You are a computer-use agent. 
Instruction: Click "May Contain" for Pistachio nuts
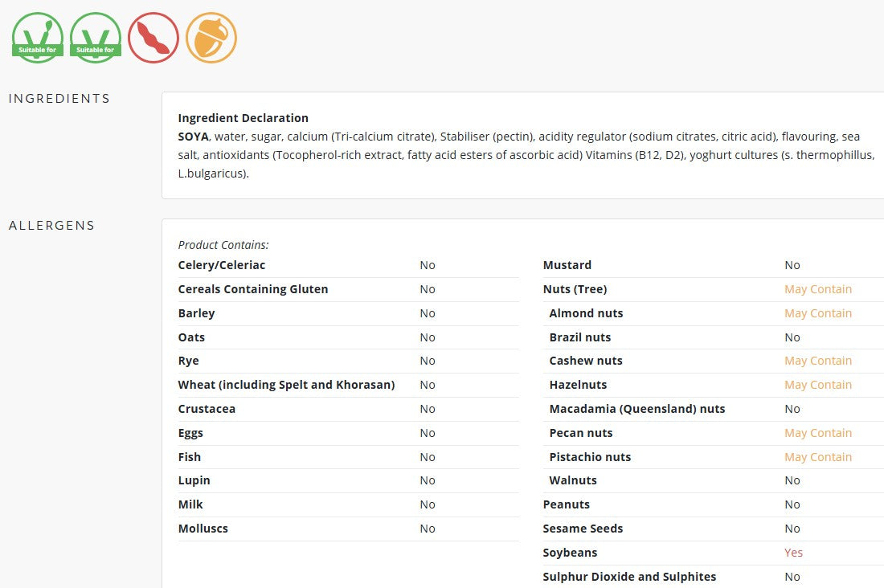(817, 457)
